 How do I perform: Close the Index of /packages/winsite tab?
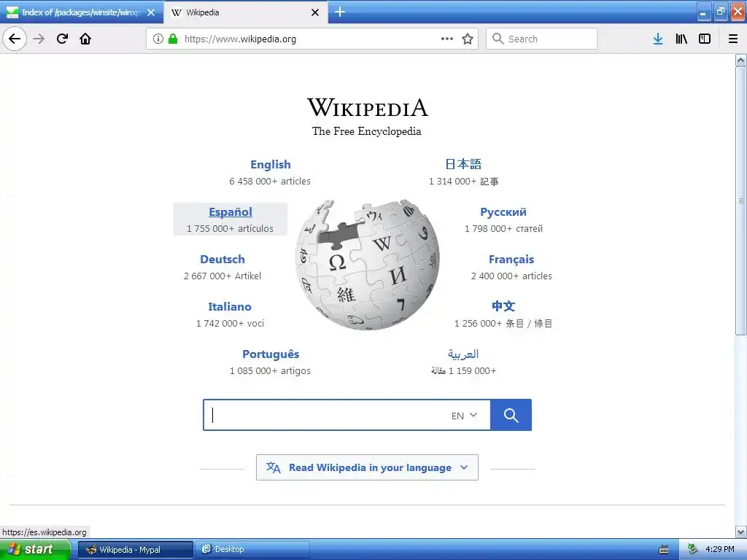point(151,12)
